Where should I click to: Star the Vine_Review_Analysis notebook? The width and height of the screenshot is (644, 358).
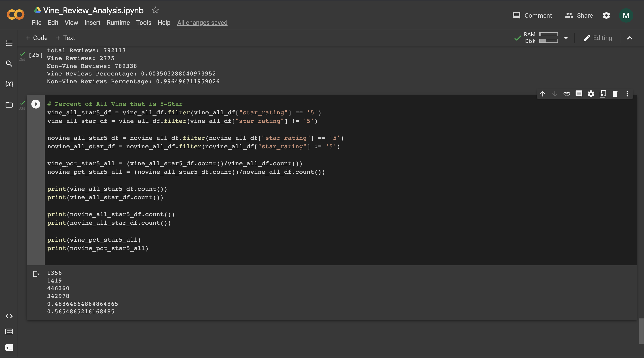coord(155,10)
